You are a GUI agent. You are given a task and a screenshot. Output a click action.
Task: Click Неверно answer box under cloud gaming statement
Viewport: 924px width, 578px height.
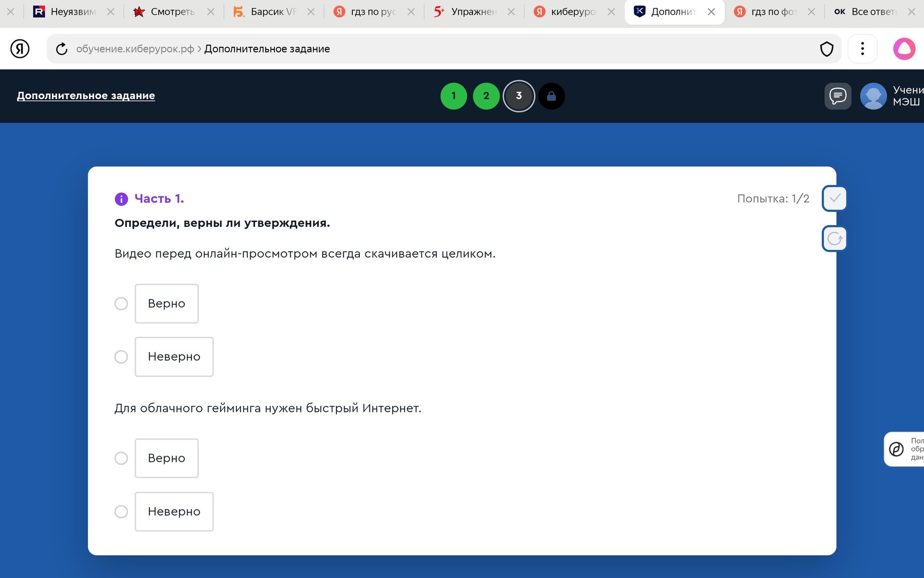[x=174, y=512]
